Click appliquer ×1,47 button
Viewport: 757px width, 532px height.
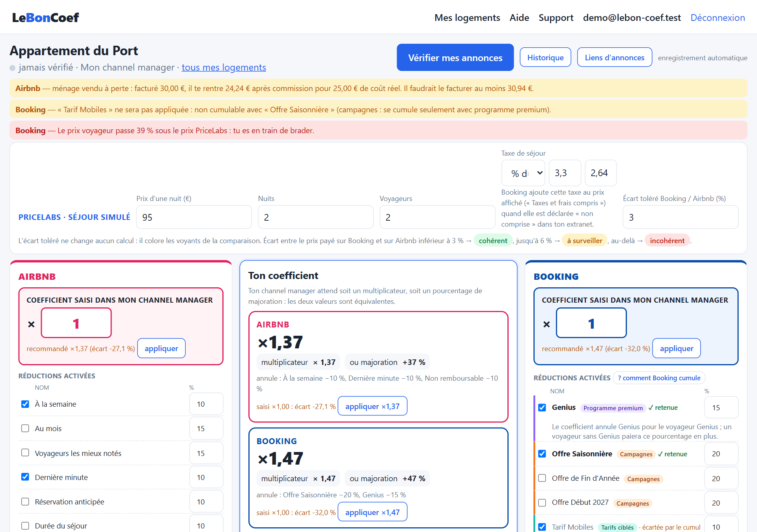[373, 512]
